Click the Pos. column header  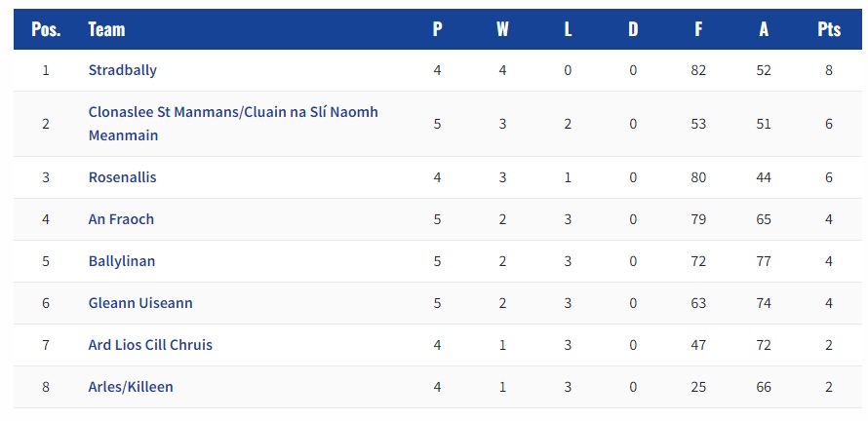(46, 29)
